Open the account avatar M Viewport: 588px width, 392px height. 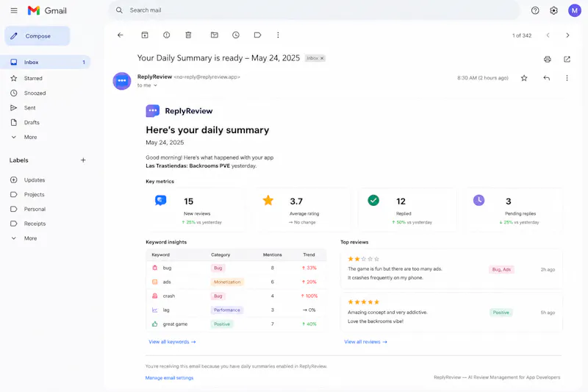575,10
